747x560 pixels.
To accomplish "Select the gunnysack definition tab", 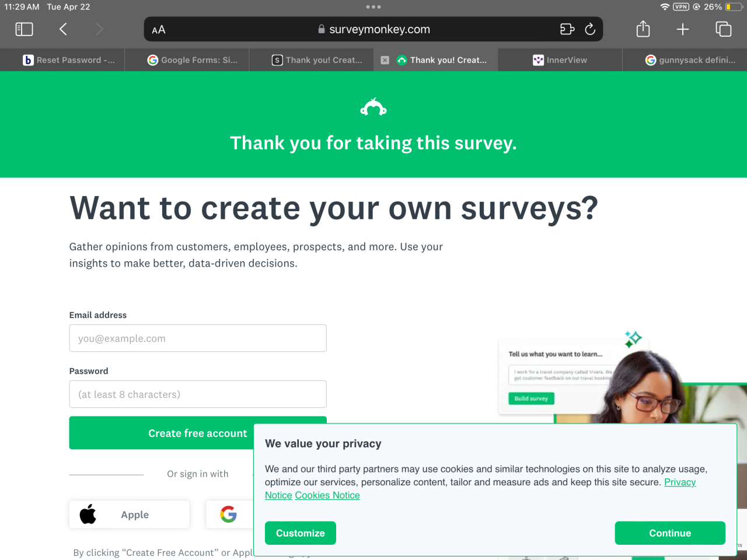I will (x=690, y=60).
